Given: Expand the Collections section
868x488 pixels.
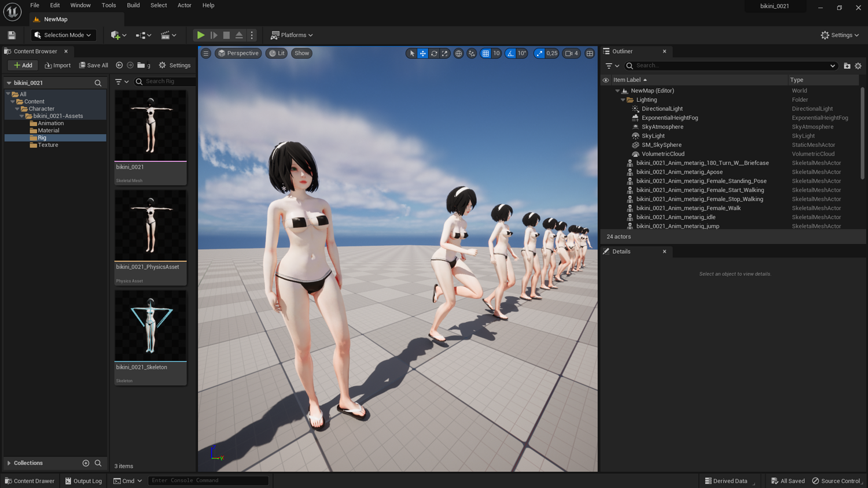Looking at the screenshot, I should coord(9,463).
